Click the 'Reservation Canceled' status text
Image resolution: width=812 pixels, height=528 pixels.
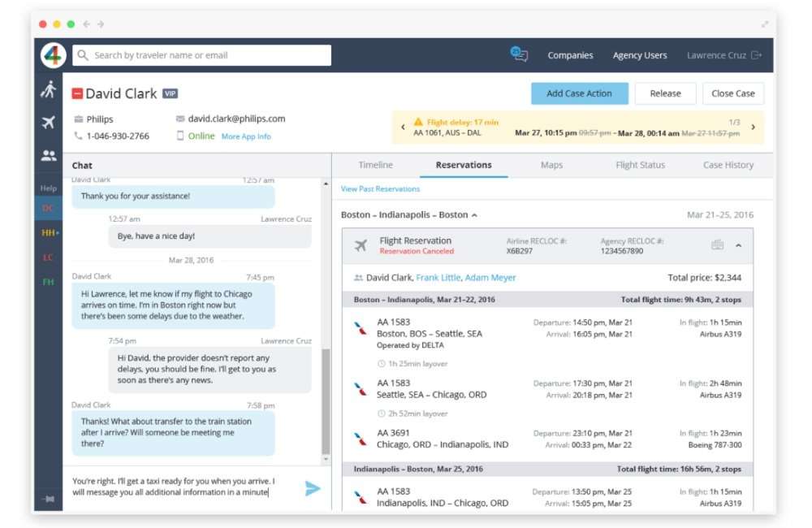pos(417,251)
